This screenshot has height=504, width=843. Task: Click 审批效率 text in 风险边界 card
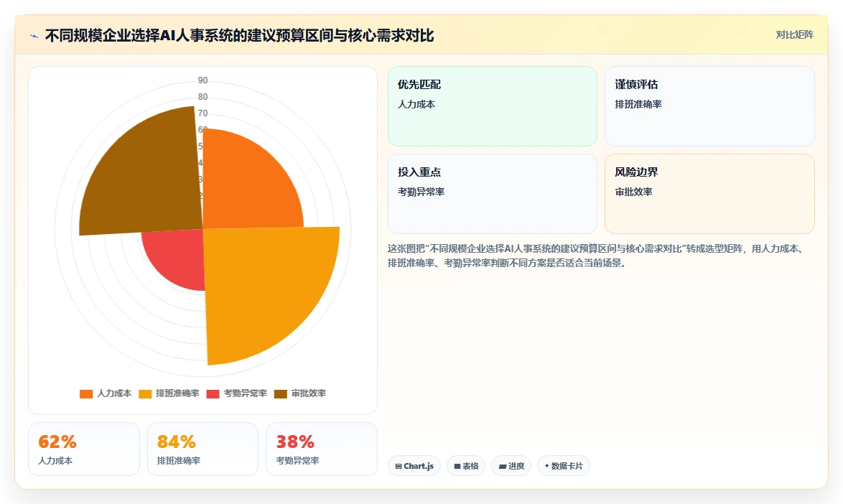633,192
